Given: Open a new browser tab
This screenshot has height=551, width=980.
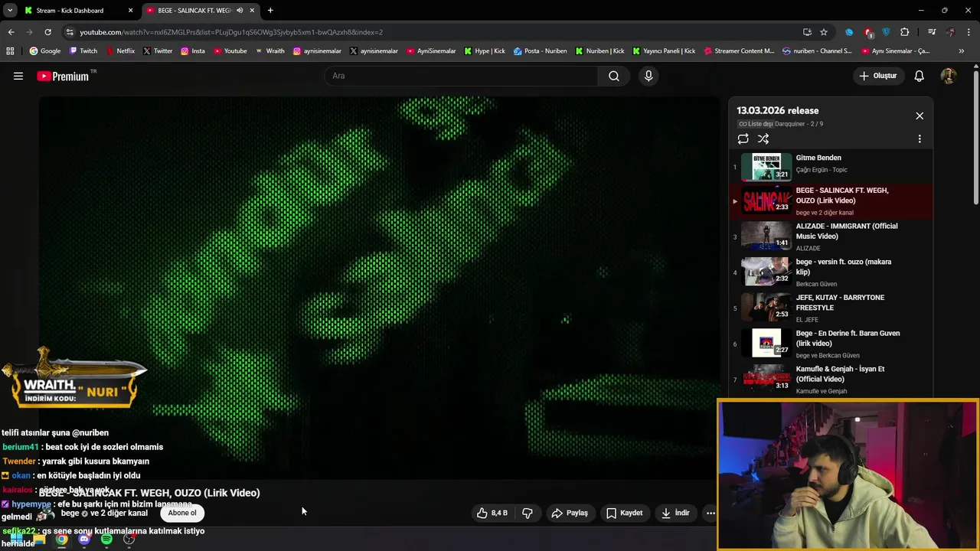Looking at the screenshot, I should coord(270,11).
